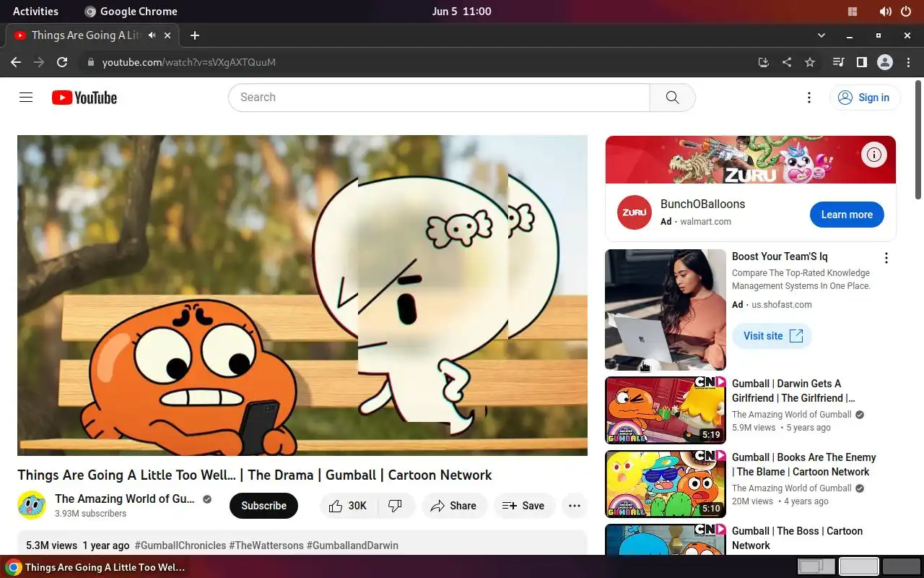Open Gumball | The Boss video title
This screenshot has height=578, width=924.
[x=797, y=538]
